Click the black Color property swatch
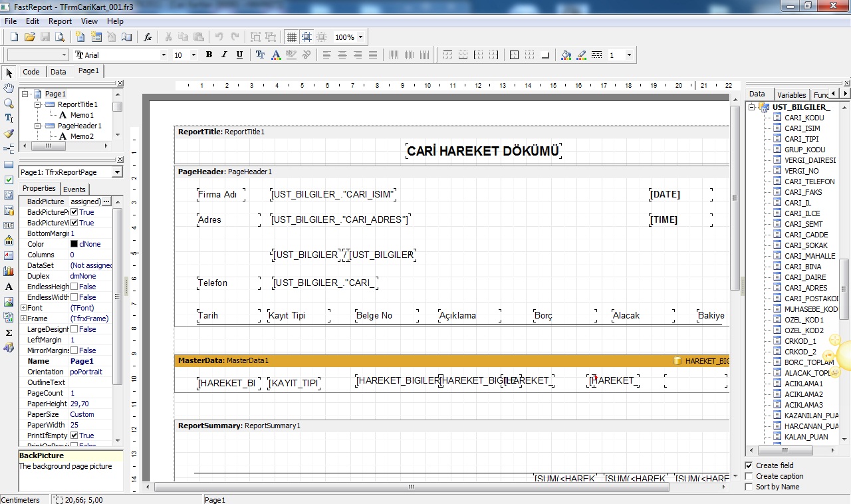The height and width of the screenshot is (504, 851). coord(74,244)
